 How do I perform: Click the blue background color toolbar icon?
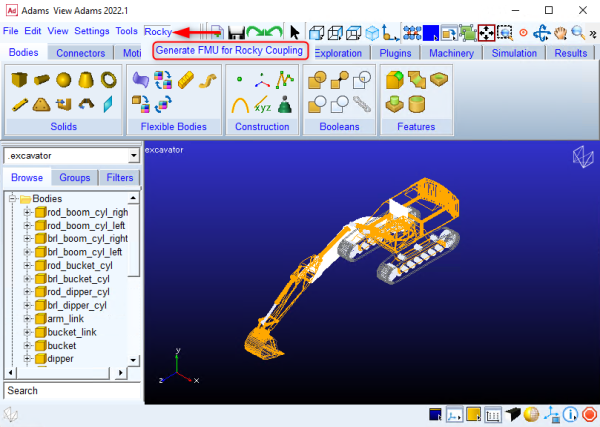(x=430, y=33)
